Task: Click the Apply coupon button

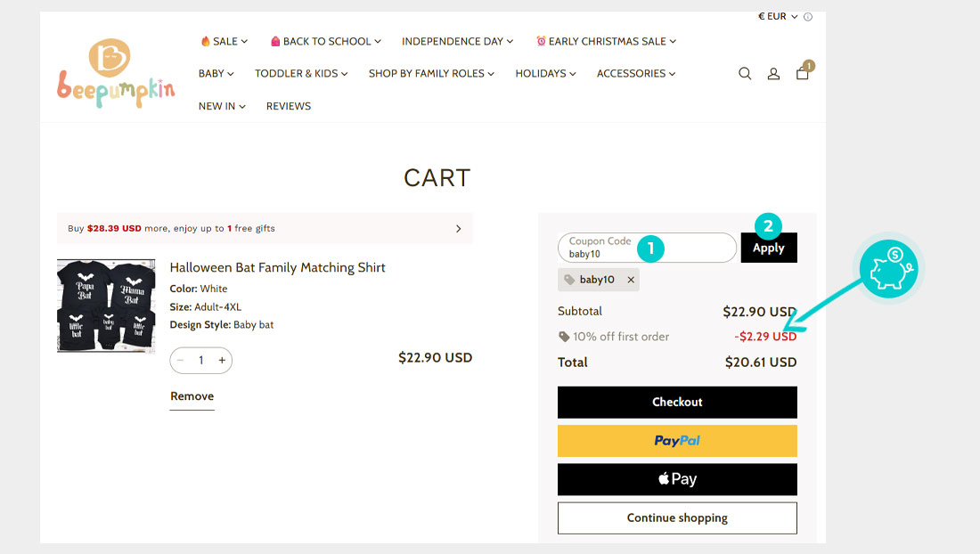Action: [x=769, y=248]
